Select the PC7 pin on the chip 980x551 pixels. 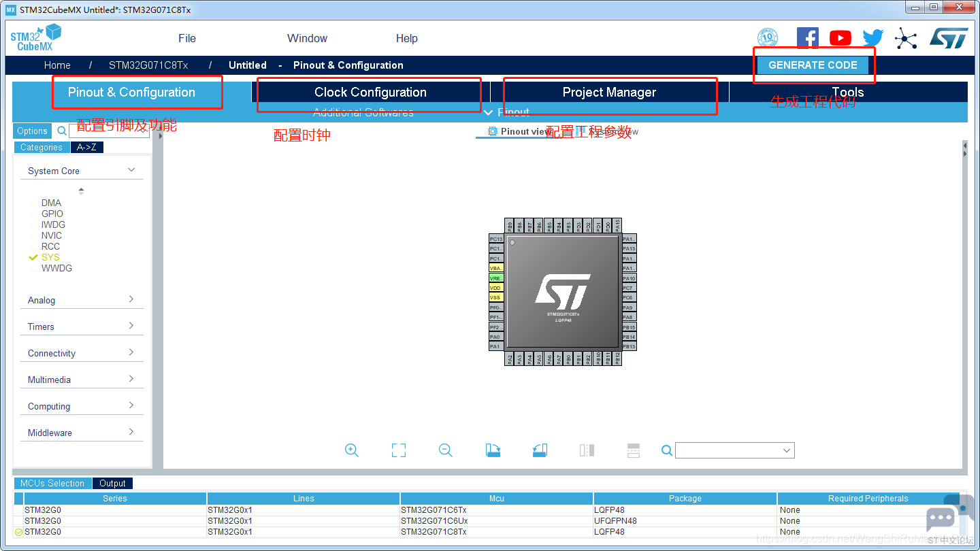629,288
